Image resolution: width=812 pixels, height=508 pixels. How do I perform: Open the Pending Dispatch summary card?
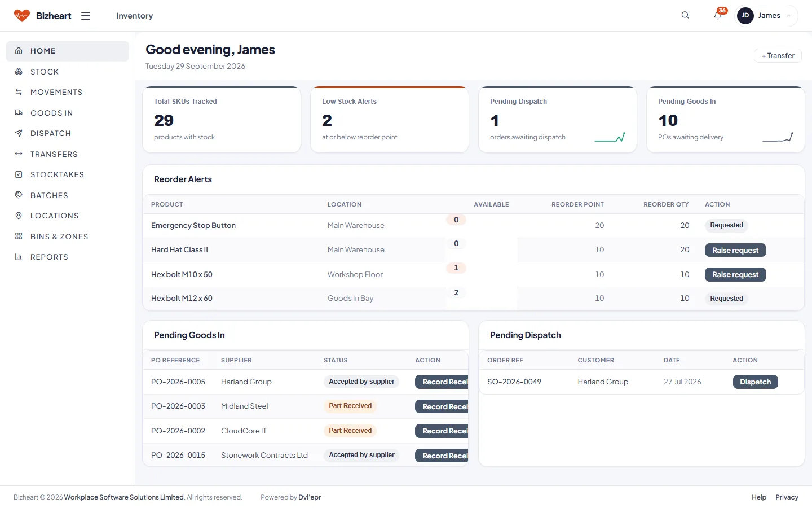coord(558,120)
